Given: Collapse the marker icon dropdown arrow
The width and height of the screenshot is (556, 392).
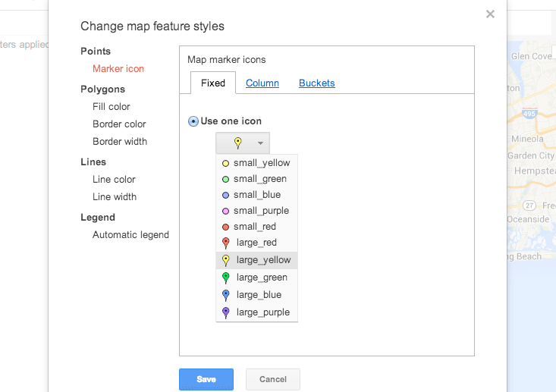Looking at the screenshot, I should click(x=260, y=143).
